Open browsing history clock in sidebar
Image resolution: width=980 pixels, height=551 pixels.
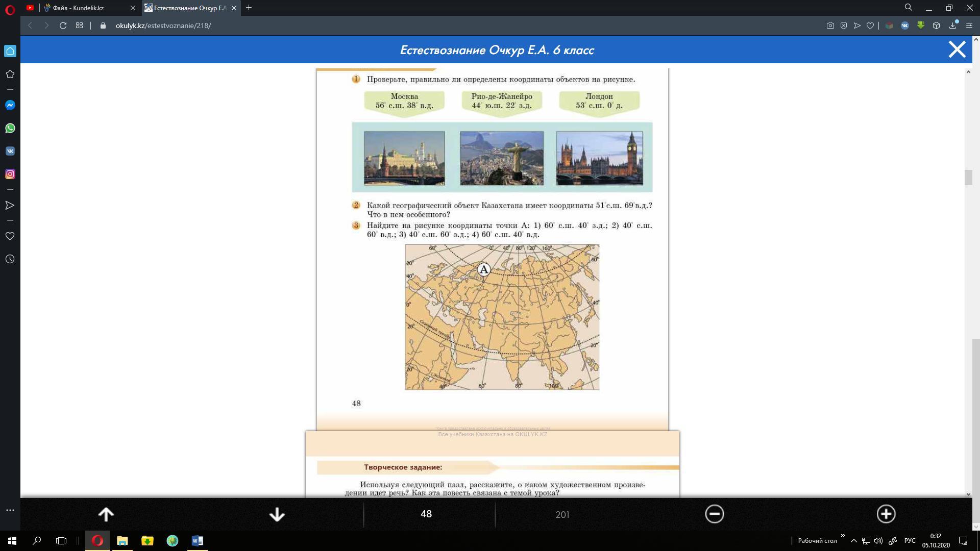(x=10, y=259)
